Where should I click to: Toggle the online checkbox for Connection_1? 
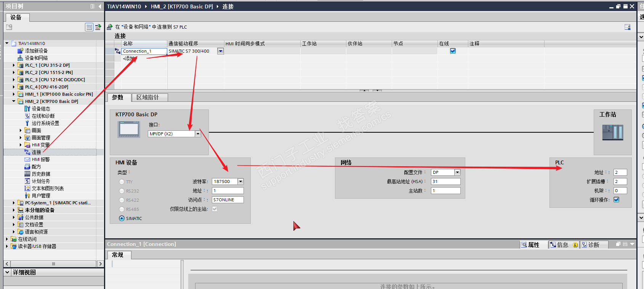[453, 51]
